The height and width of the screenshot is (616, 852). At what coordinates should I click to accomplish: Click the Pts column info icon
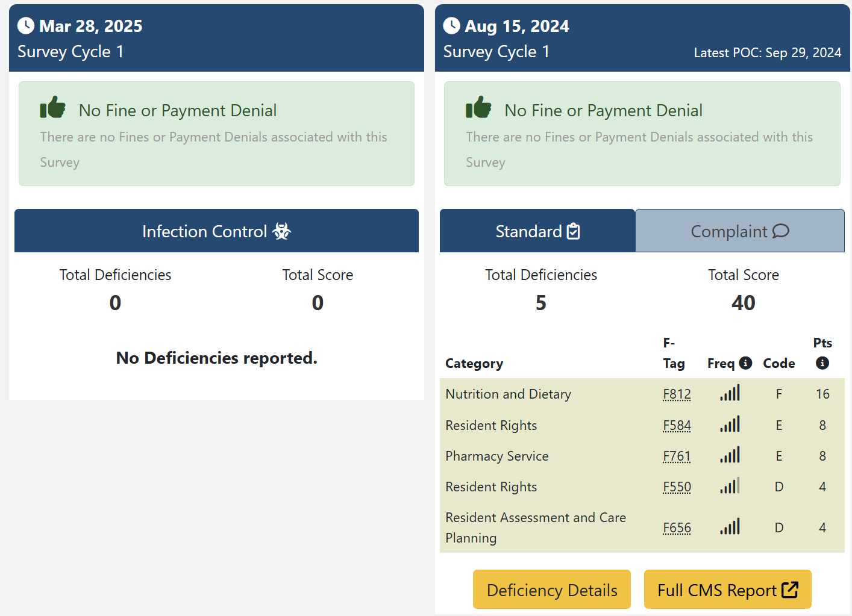click(x=822, y=363)
